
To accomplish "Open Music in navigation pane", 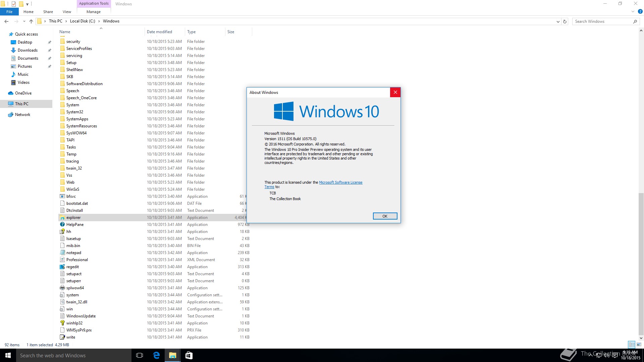I will point(23,74).
